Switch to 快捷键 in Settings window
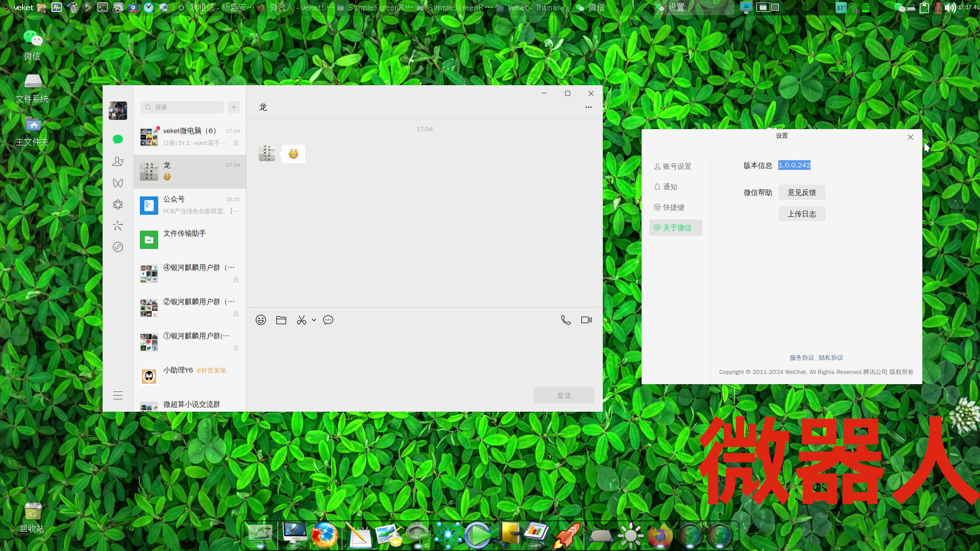Screen dimensions: 980x551 coord(676,207)
